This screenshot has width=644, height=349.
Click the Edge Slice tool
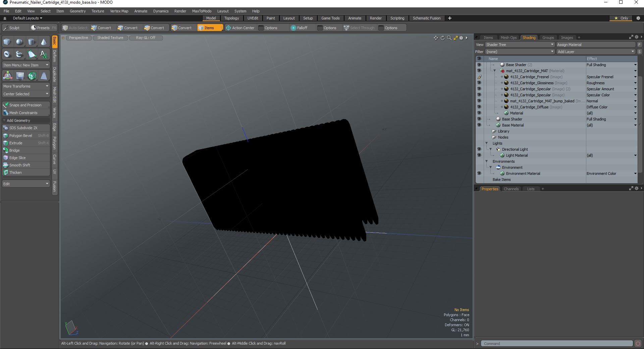tap(26, 158)
